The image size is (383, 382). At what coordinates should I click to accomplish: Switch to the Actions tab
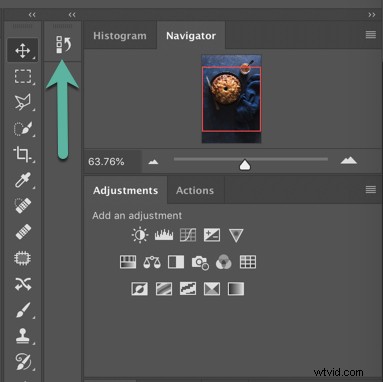coord(195,190)
